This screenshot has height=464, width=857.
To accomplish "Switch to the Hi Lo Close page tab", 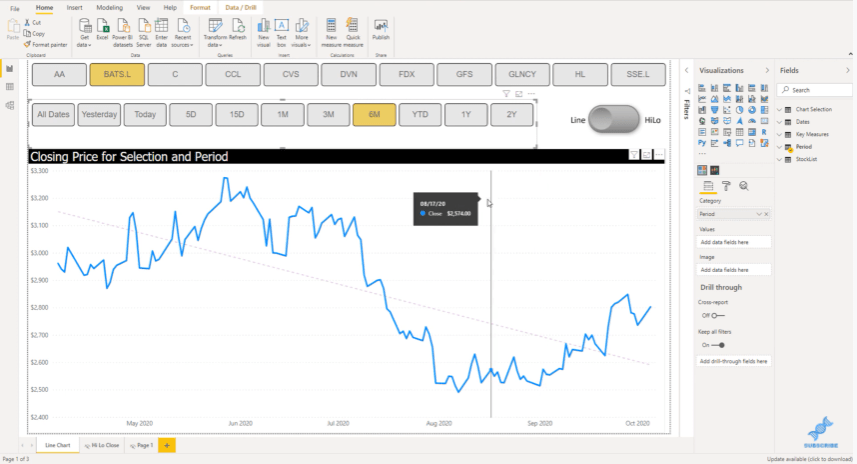I will click(x=102, y=445).
